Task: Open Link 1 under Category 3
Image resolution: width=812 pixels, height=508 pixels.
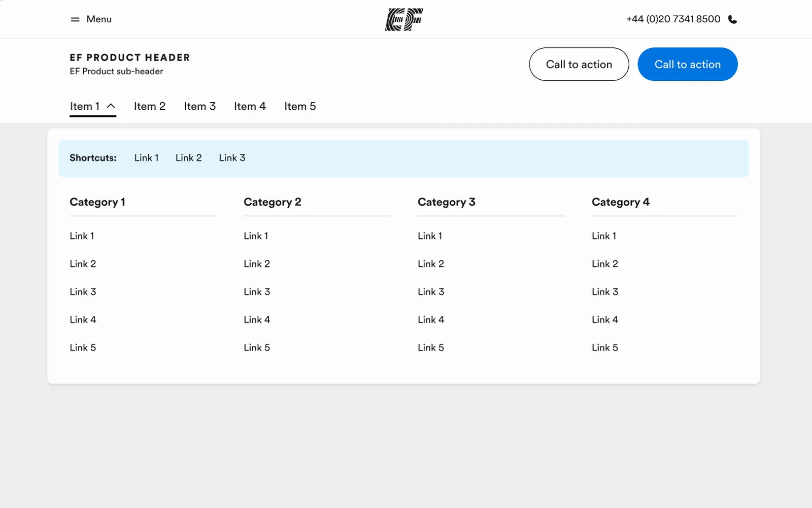Action: click(x=430, y=236)
